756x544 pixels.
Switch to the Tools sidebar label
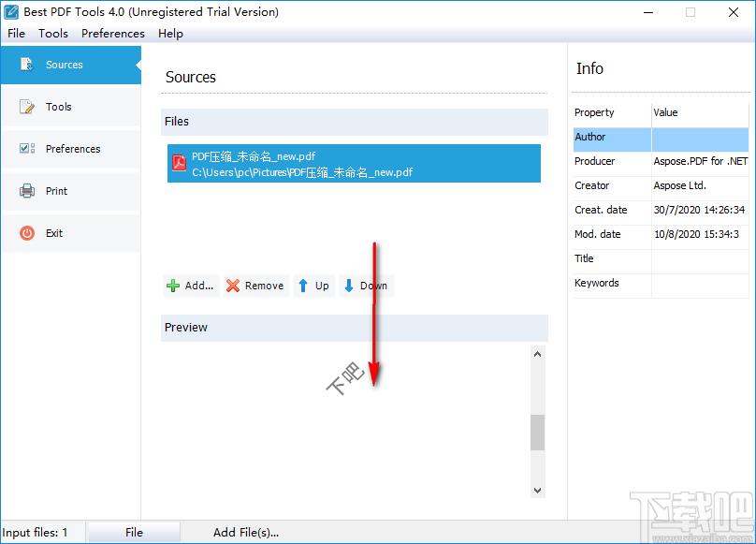58,107
